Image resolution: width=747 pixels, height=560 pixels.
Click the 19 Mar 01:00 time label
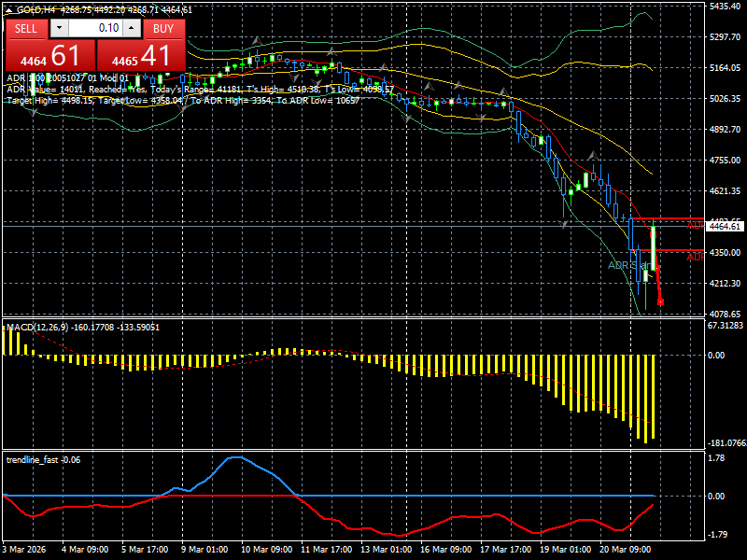[566, 549]
